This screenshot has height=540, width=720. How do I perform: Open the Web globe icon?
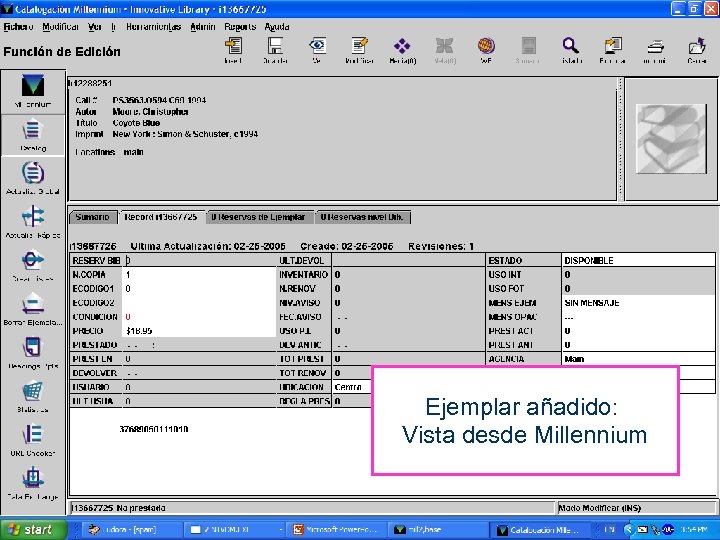(486, 50)
